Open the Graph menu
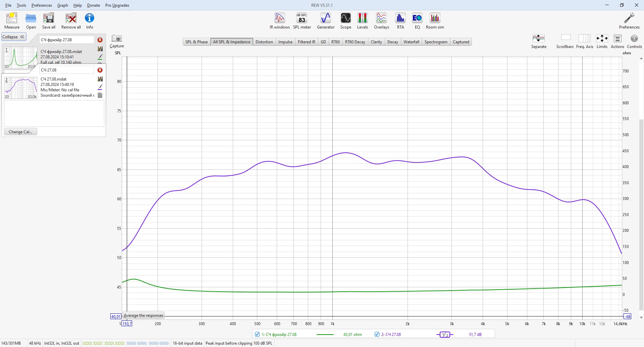The width and height of the screenshot is (644, 347). 63,5
